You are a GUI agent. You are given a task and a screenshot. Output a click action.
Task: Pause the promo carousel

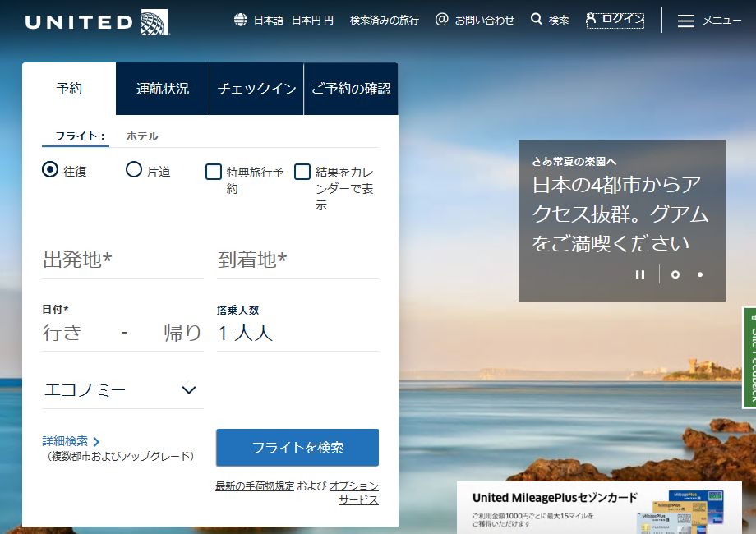point(640,274)
